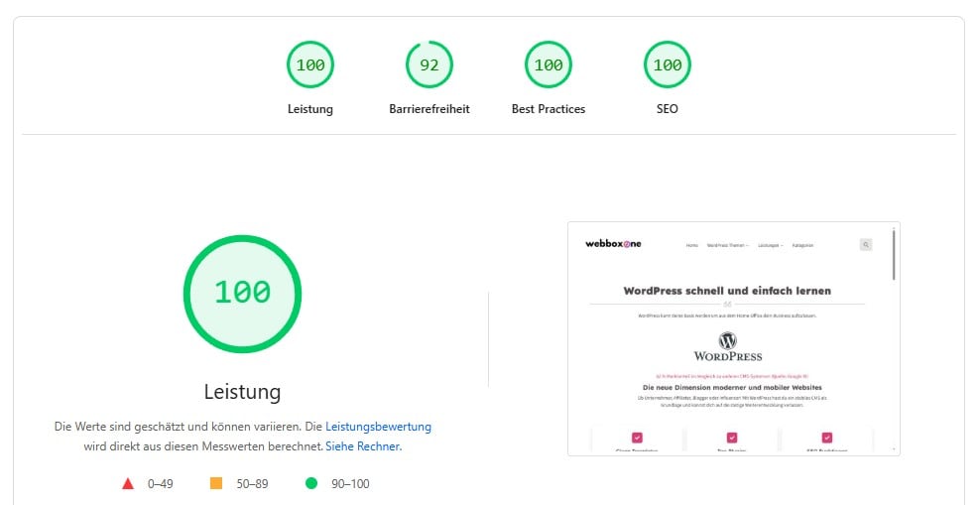Viewport: 980px width, 505px height.
Task: Click the left pink checkmark box in preview
Action: 637,437
